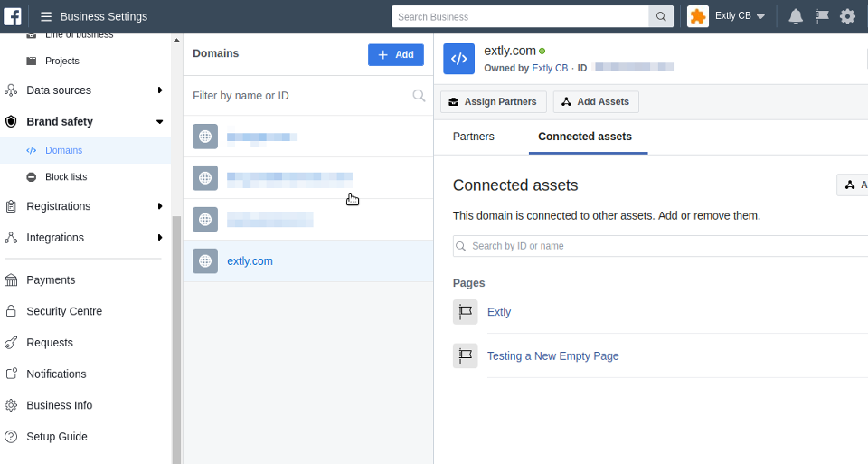868x464 pixels.
Task: Click the sidebar scrollbar up arrow
Action: [176, 40]
